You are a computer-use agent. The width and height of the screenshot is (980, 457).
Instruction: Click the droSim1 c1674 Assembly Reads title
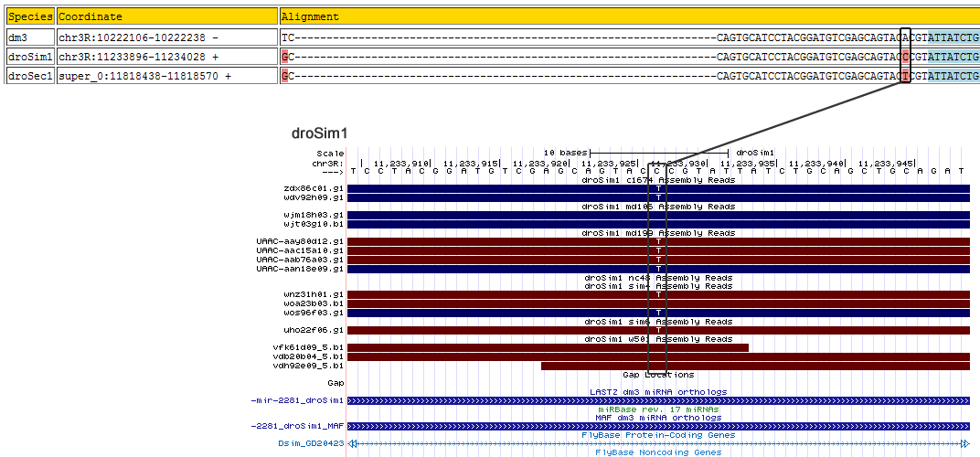click(x=658, y=180)
